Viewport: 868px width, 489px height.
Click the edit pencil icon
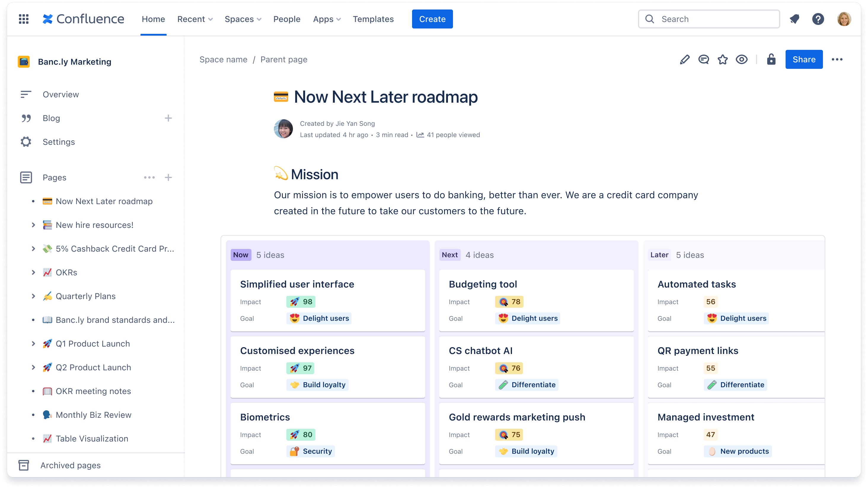click(684, 59)
